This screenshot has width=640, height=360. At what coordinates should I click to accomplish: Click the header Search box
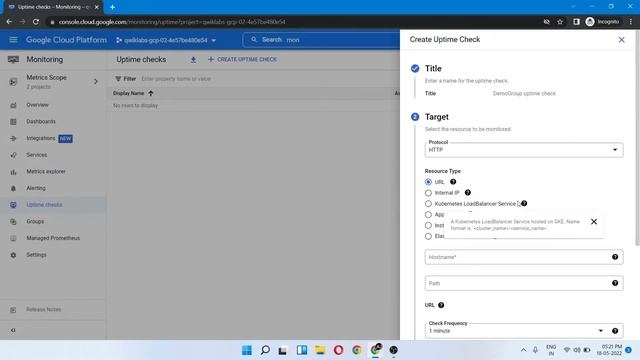point(321,40)
